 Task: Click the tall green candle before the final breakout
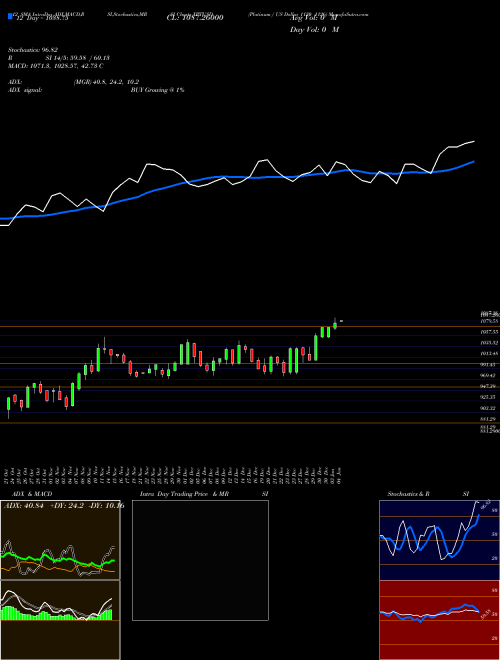point(316,348)
